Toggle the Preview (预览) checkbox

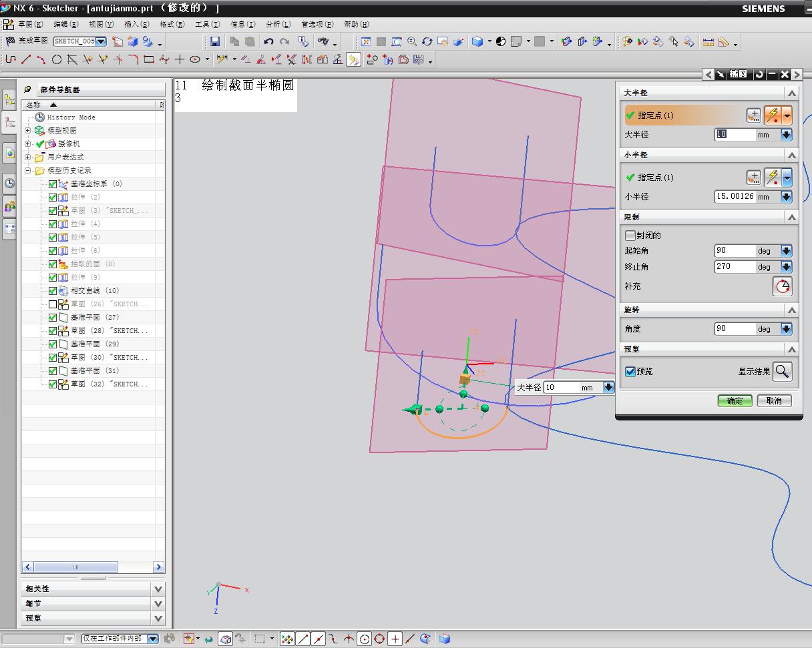(630, 372)
